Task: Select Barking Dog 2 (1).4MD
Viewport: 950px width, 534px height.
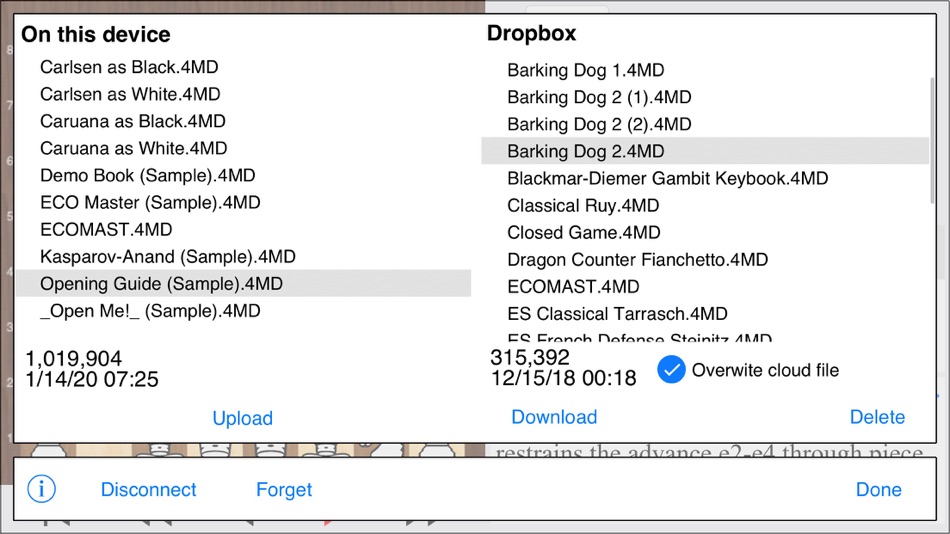Action: point(705,97)
